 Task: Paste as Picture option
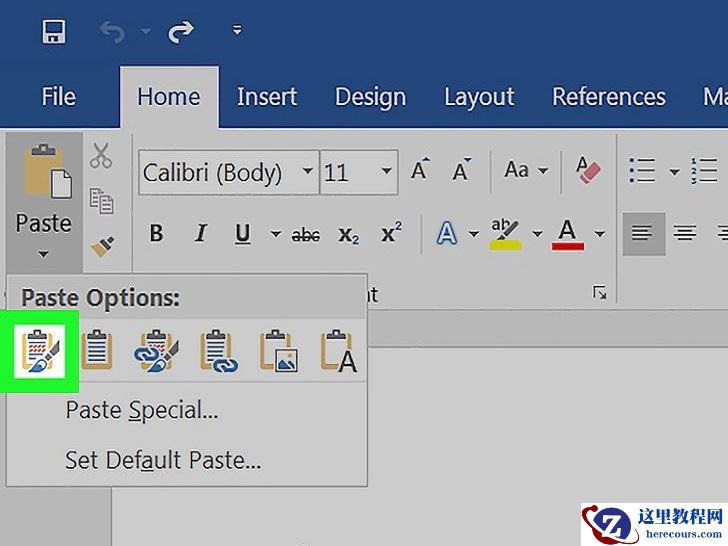pos(277,352)
